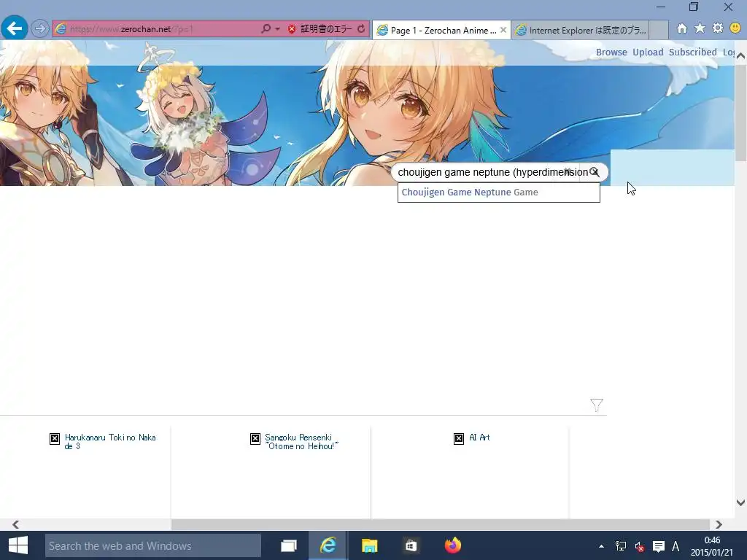Open the Action Center notifications icon
The width and height of the screenshot is (747, 560).
coord(659,546)
